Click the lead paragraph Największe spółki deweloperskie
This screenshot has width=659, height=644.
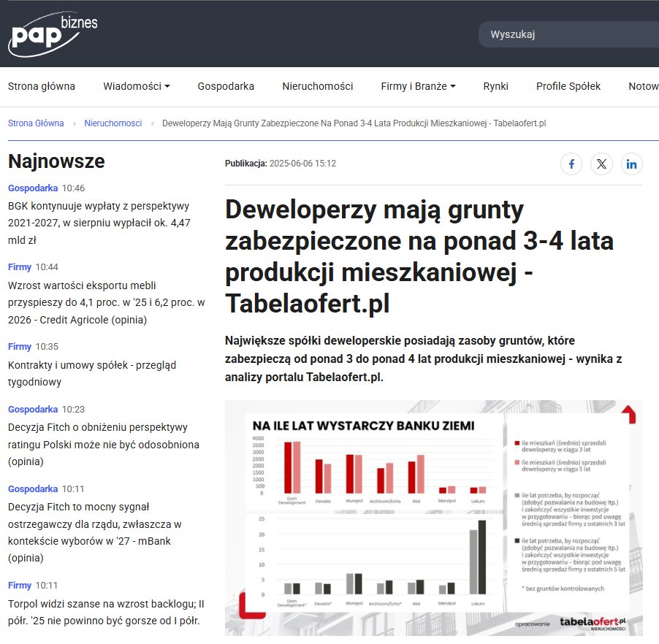(423, 359)
